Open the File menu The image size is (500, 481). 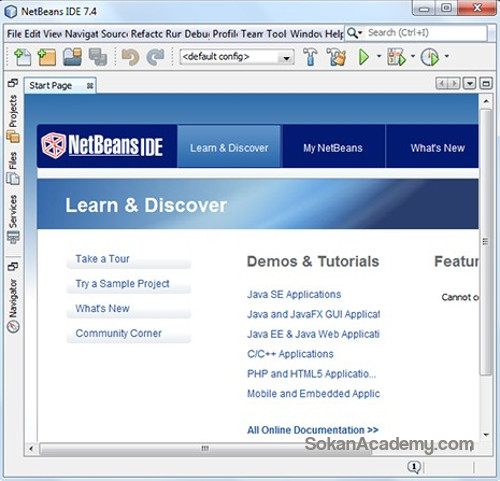14,34
